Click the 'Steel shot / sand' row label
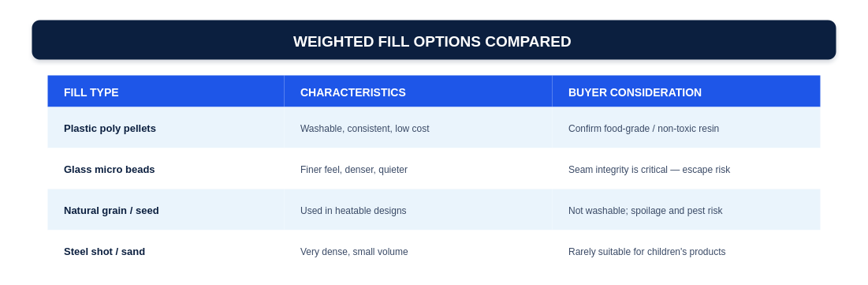The width and height of the screenshot is (868, 285). pyautogui.click(x=104, y=252)
